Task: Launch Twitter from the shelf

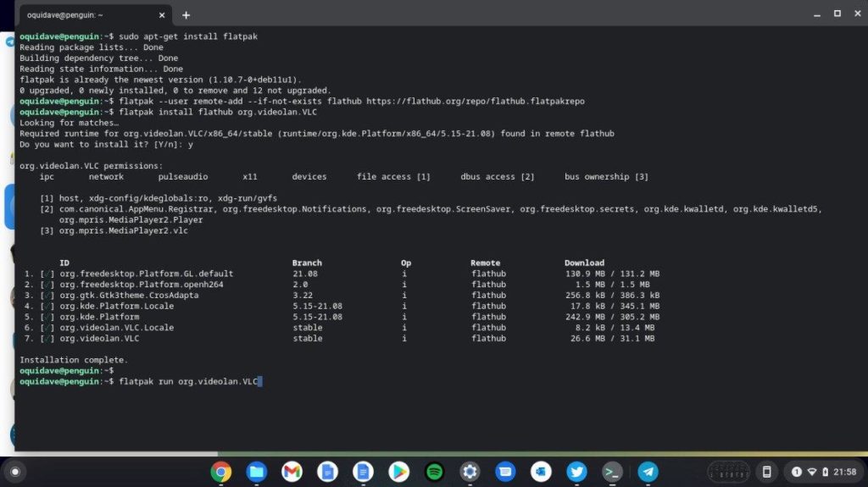Action: pos(576,472)
